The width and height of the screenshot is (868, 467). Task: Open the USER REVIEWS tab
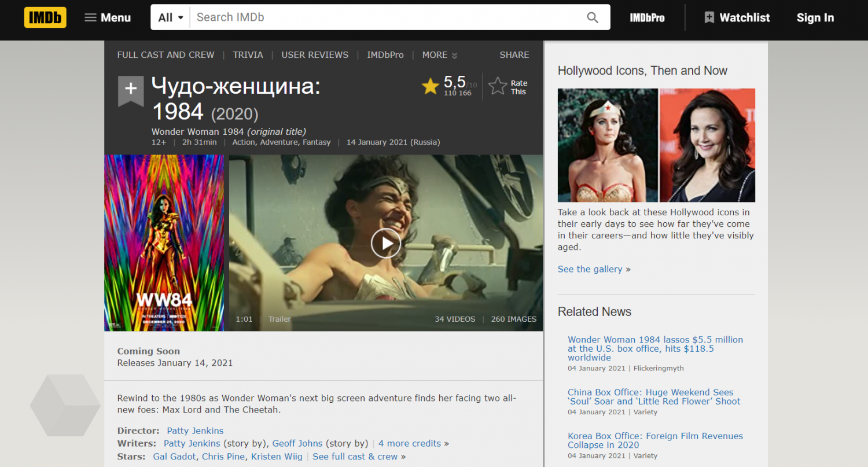tap(315, 55)
